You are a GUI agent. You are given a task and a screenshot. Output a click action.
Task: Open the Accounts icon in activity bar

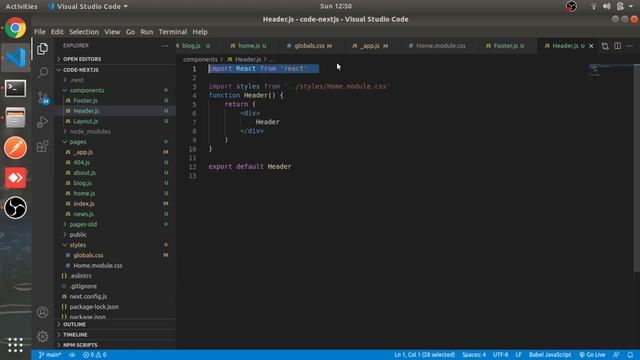(x=42, y=312)
